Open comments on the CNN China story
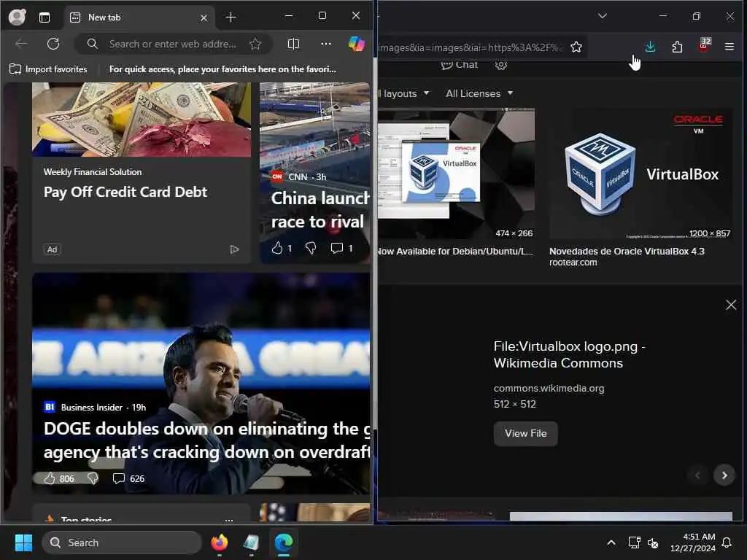Image resolution: width=747 pixels, height=560 pixels. pyautogui.click(x=341, y=248)
